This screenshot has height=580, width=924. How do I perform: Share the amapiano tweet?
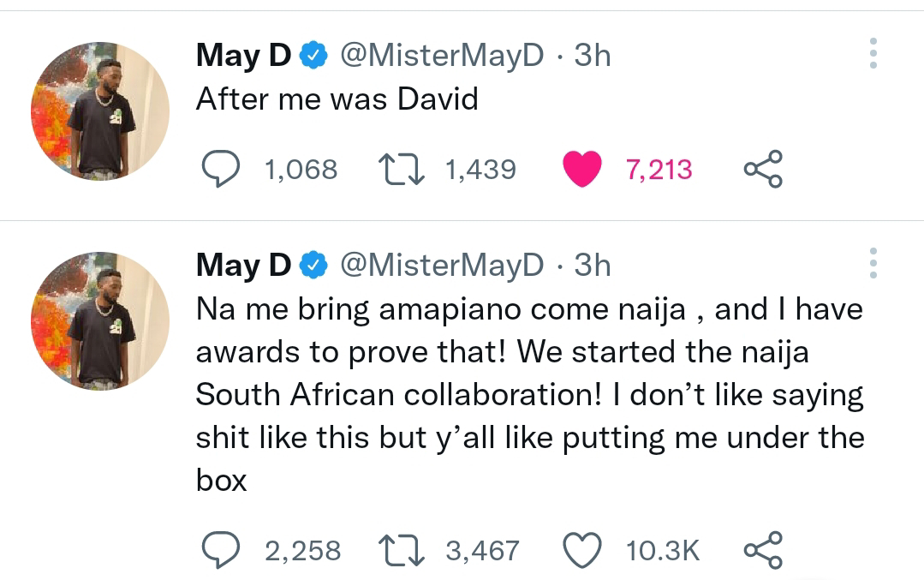pos(763,550)
